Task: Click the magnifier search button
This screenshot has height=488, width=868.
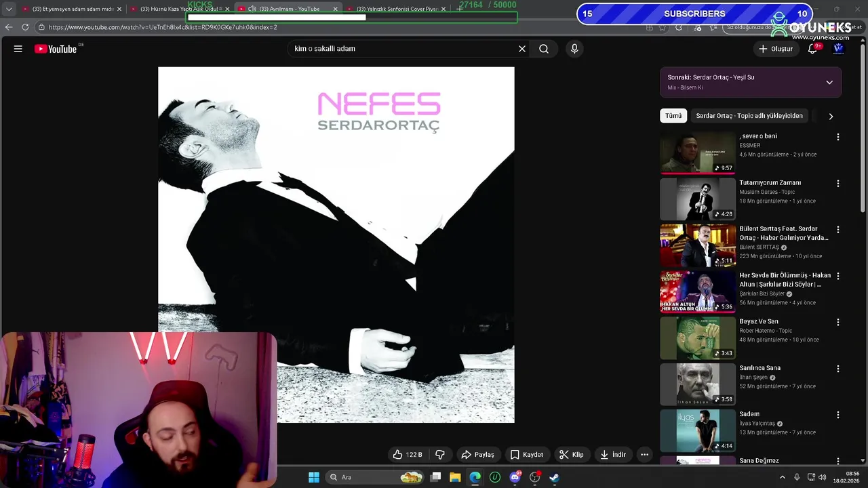Action: point(544,49)
